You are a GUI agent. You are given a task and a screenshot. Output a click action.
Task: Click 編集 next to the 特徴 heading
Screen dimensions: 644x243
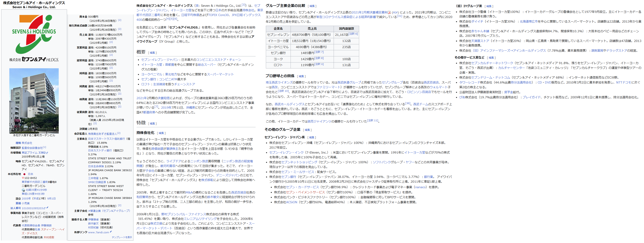152,124
